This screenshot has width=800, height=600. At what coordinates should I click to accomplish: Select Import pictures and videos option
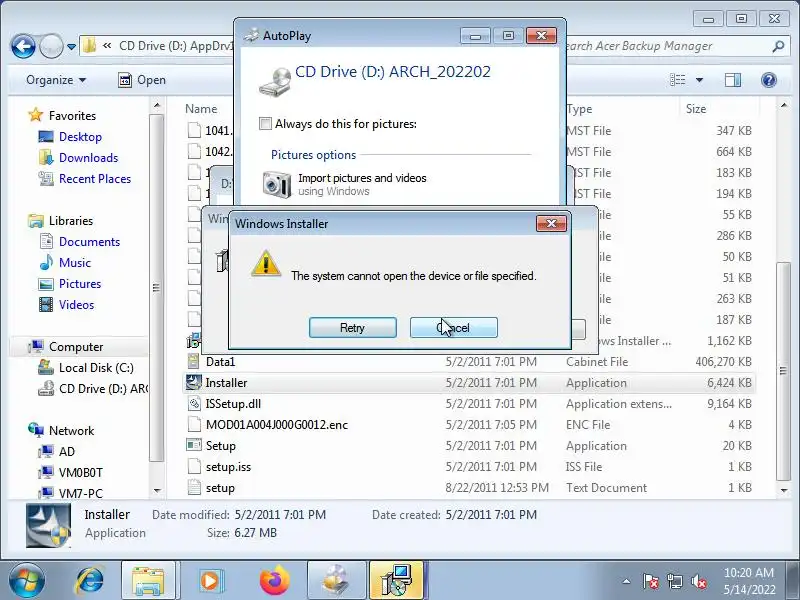[362, 184]
